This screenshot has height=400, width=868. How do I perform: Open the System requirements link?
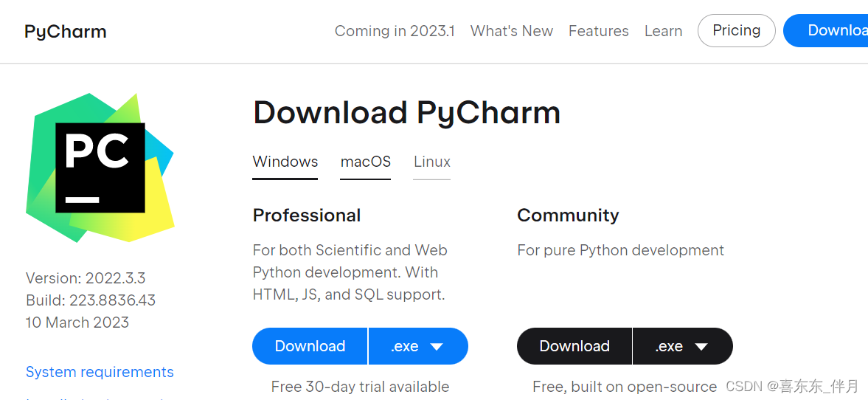(100, 372)
